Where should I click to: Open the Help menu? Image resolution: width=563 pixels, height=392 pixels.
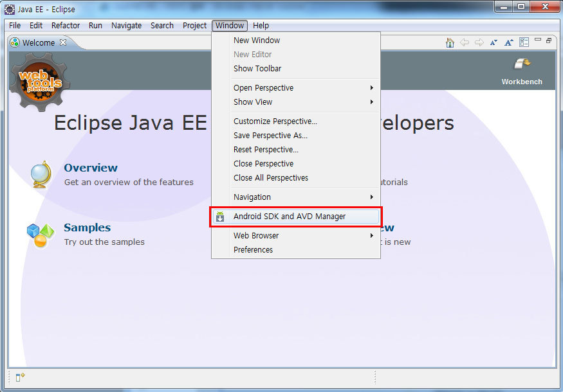[x=261, y=26]
